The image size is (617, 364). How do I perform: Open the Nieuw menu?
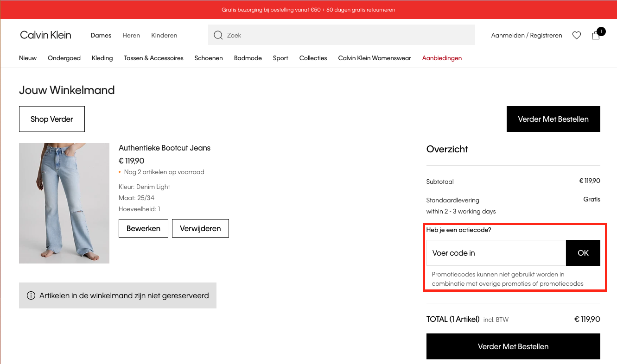tap(28, 58)
